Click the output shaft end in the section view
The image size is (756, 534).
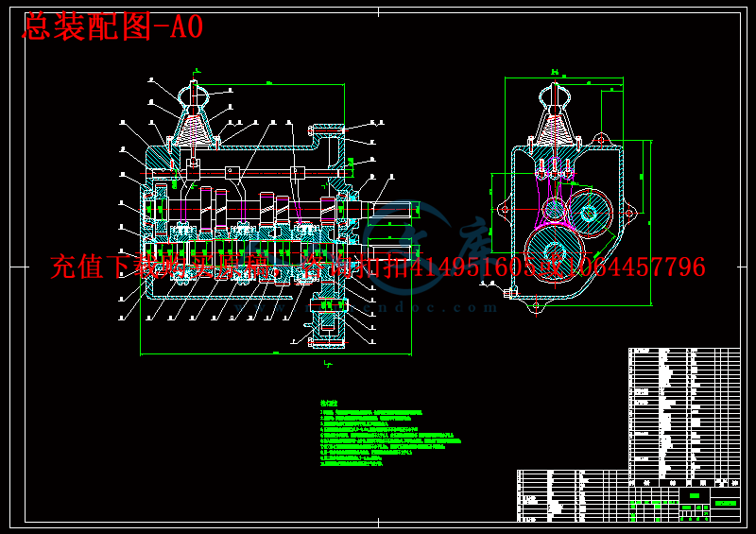[x=393, y=211]
